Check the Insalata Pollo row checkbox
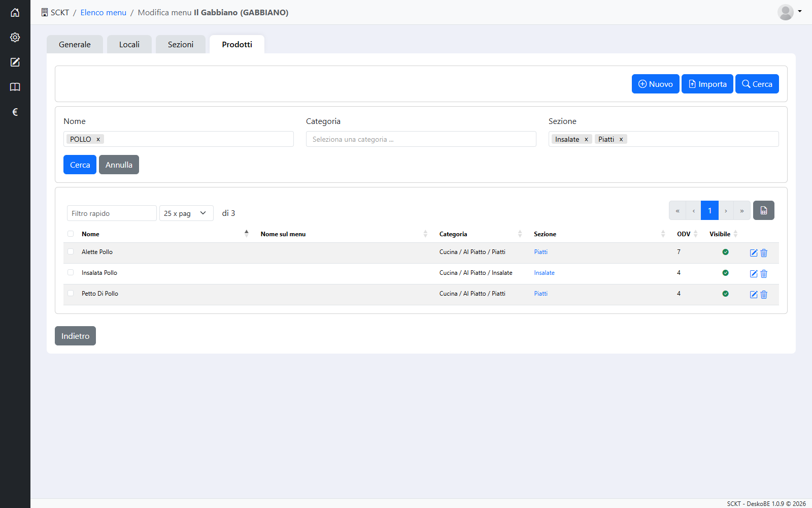This screenshot has height=508, width=812. tap(71, 272)
